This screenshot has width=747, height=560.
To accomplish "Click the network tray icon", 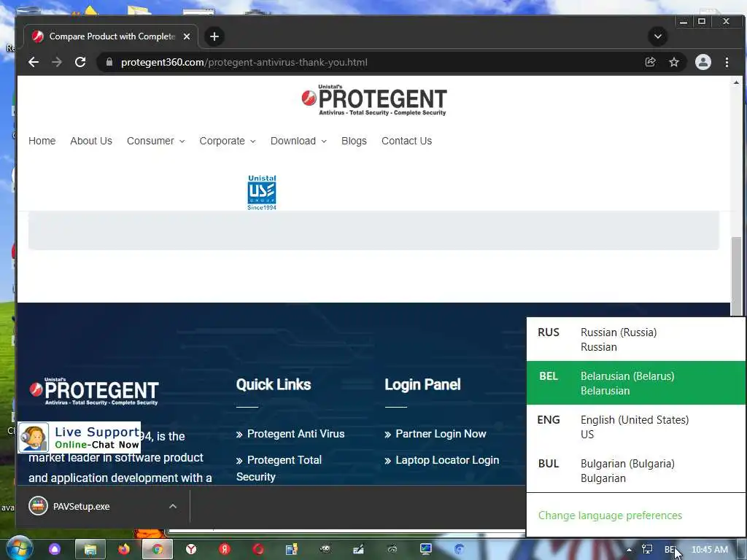I will pos(647,550).
